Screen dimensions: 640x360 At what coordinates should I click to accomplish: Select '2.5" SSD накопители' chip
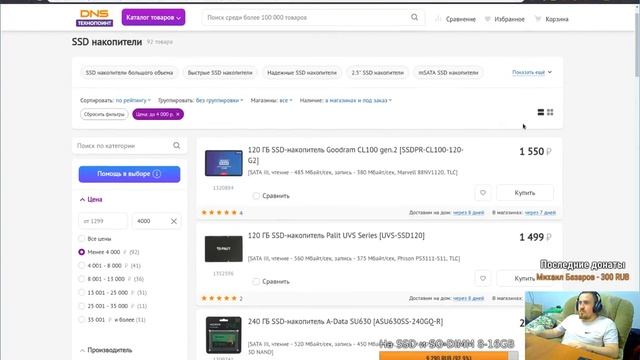coord(378,73)
